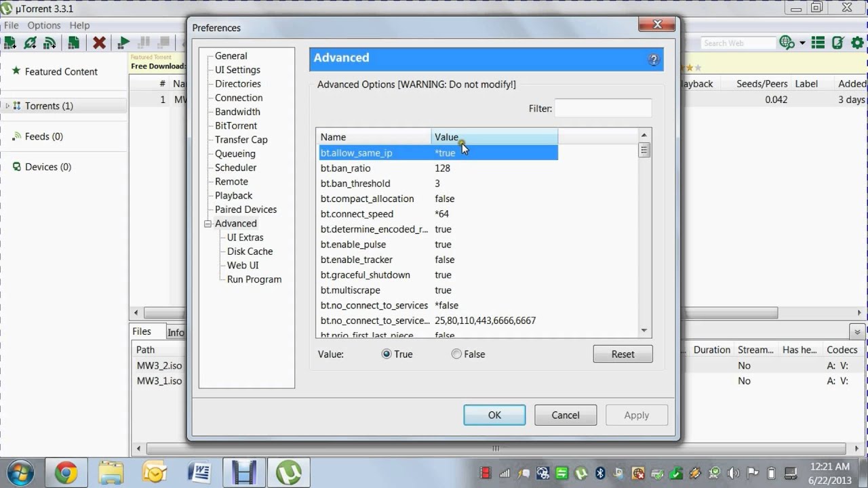Select Transfer Cap in preferences tree
This screenshot has width=868, height=488.
pyautogui.click(x=241, y=140)
